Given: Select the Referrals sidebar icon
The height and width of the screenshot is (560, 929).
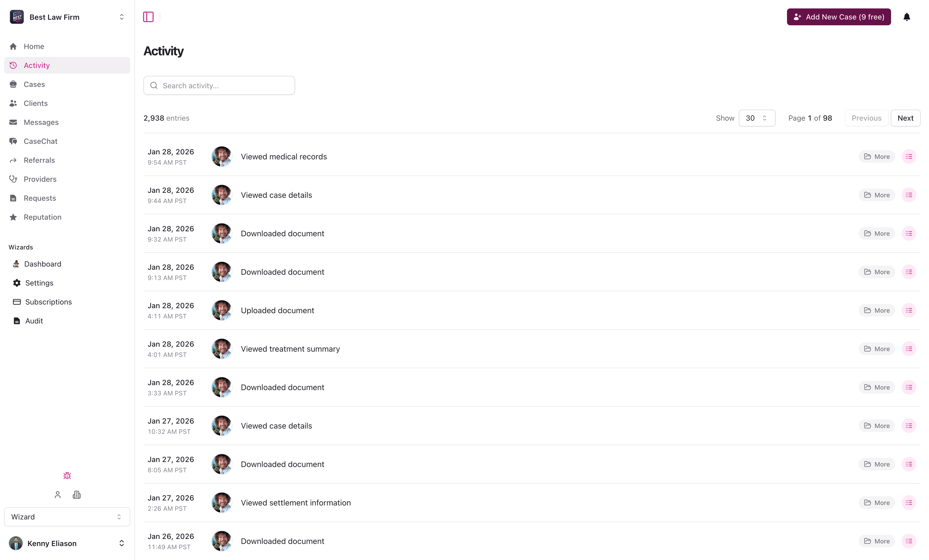Looking at the screenshot, I should [x=13, y=160].
